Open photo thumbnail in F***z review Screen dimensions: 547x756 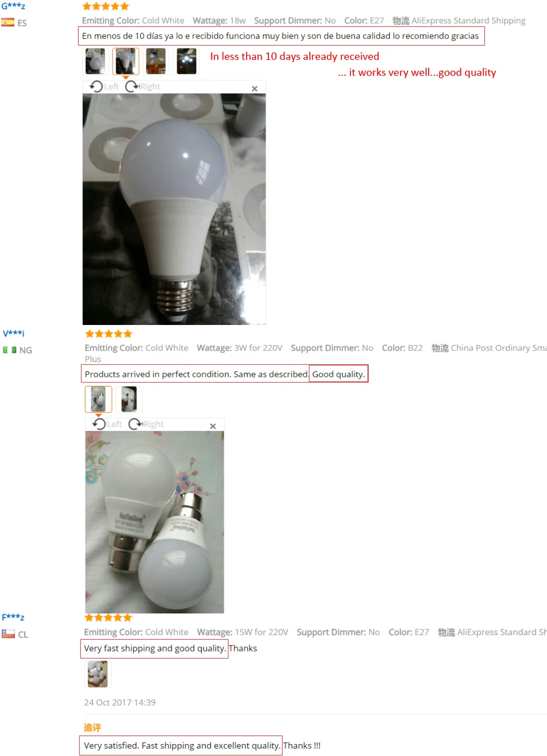pyautogui.click(x=97, y=674)
